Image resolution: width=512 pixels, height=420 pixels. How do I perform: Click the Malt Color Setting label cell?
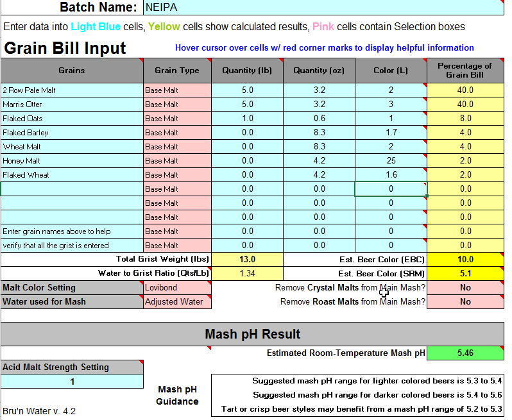pos(72,287)
